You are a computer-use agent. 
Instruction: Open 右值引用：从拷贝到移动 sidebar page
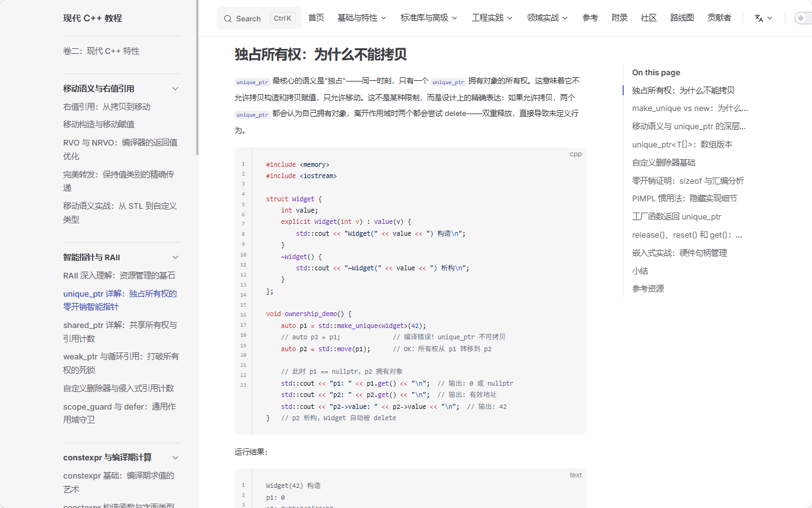pos(107,107)
